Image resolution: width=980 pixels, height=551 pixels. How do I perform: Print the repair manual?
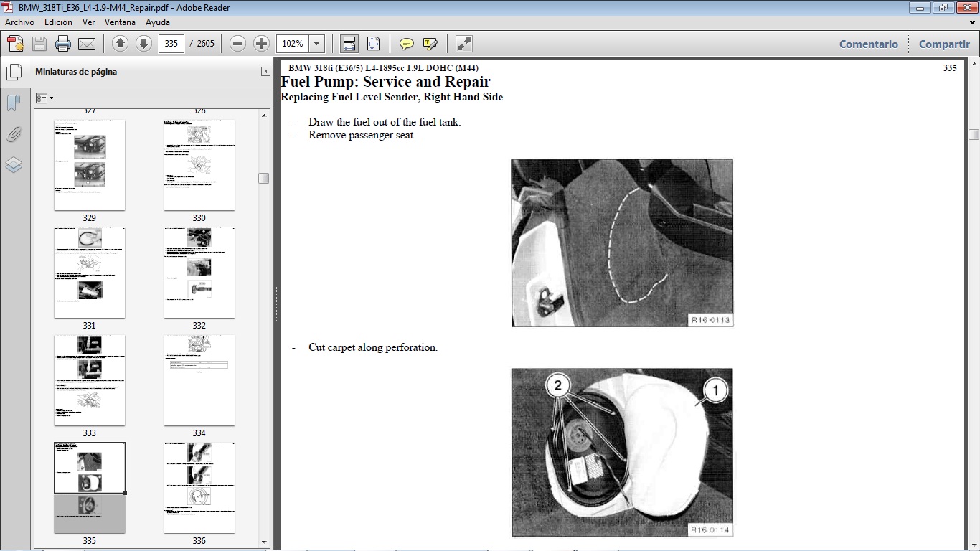tap(62, 43)
